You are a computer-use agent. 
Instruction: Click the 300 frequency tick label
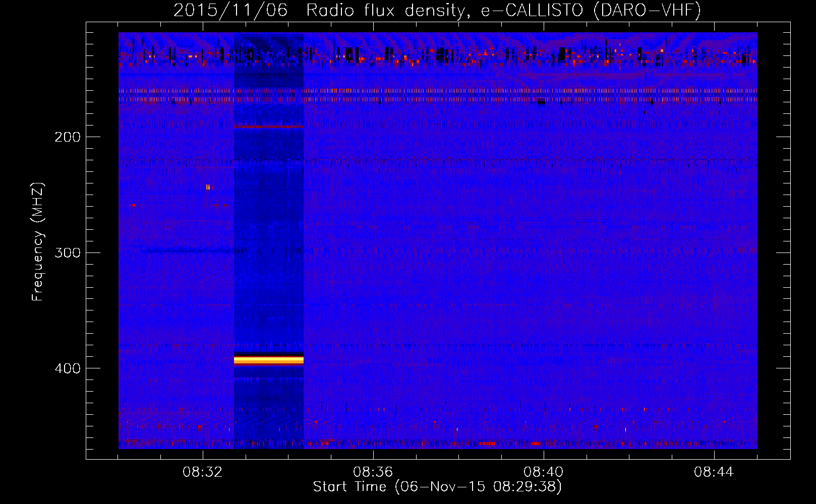pos(68,253)
